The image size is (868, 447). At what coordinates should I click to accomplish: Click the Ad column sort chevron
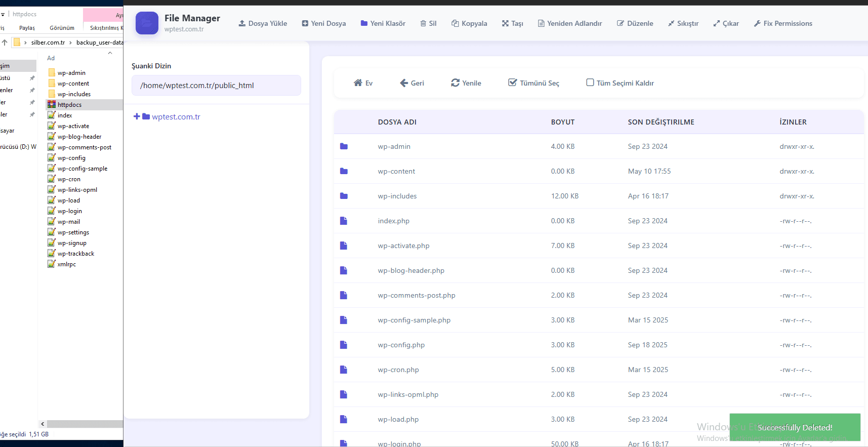(x=110, y=53)
